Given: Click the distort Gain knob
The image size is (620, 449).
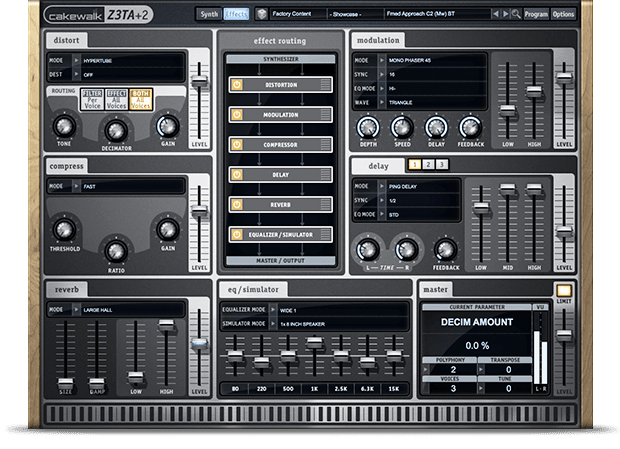Looking at the screenshot, I should pyautogui.click(x=168, y=126).
